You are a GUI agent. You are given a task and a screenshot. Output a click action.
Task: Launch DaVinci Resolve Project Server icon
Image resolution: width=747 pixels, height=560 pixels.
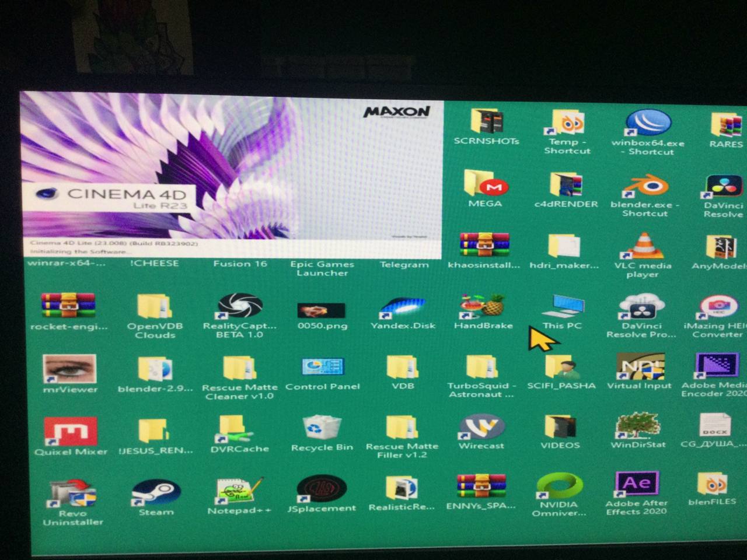(x=641, y=306)
